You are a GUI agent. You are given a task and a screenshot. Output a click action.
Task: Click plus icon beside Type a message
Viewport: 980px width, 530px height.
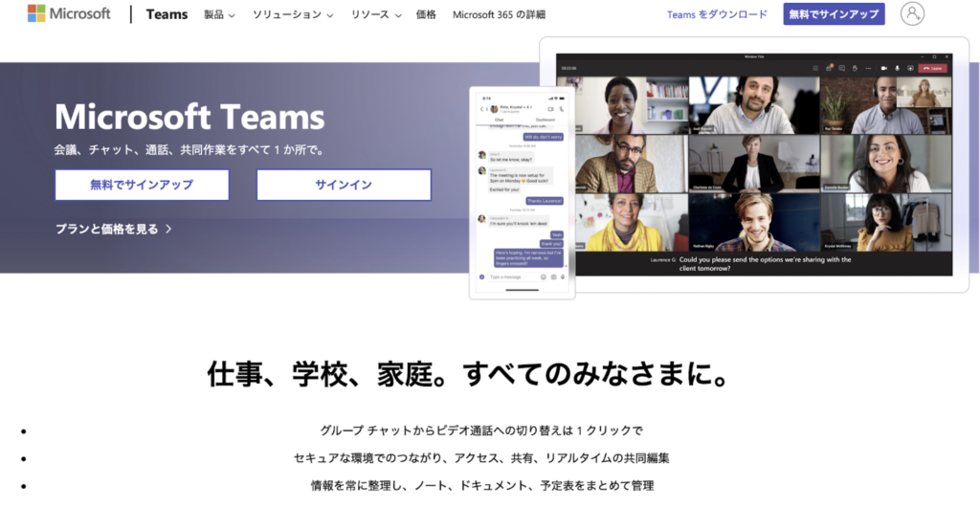[x=482, y=276]
